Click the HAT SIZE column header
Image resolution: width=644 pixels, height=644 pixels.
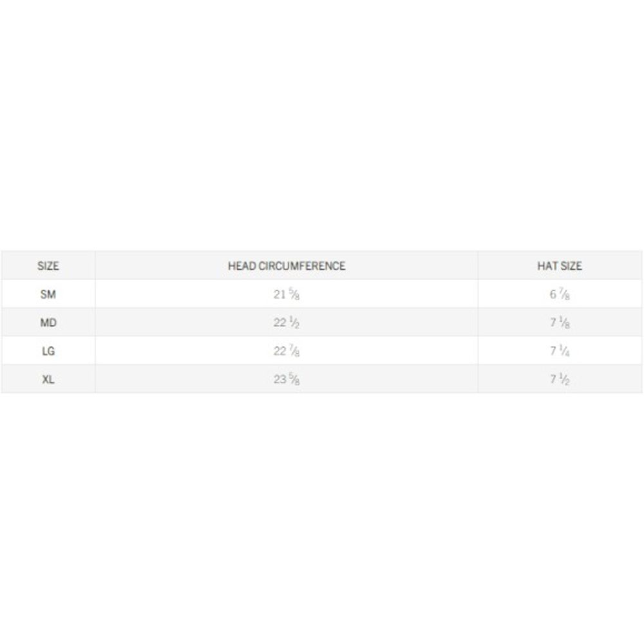560,266
